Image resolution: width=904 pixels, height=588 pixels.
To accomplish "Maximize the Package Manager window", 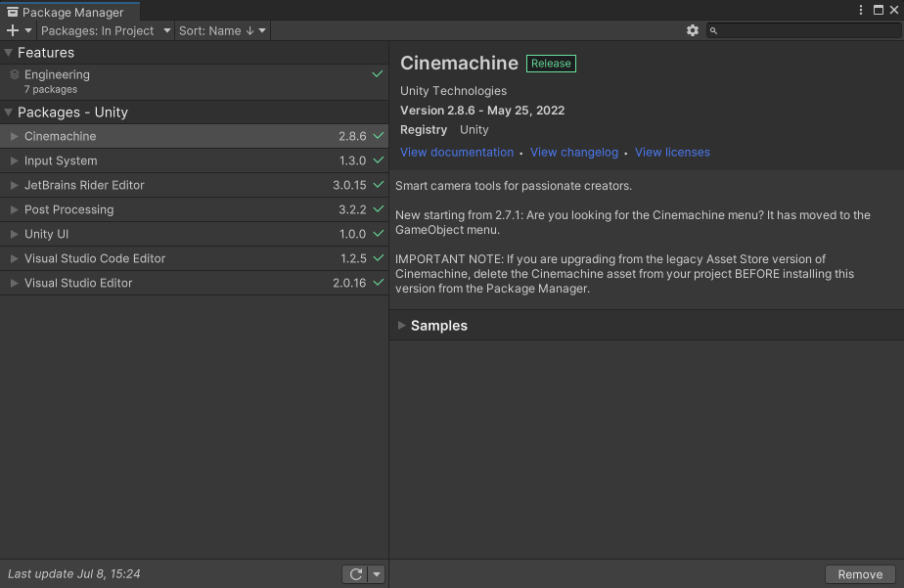I will click(878, 10).
